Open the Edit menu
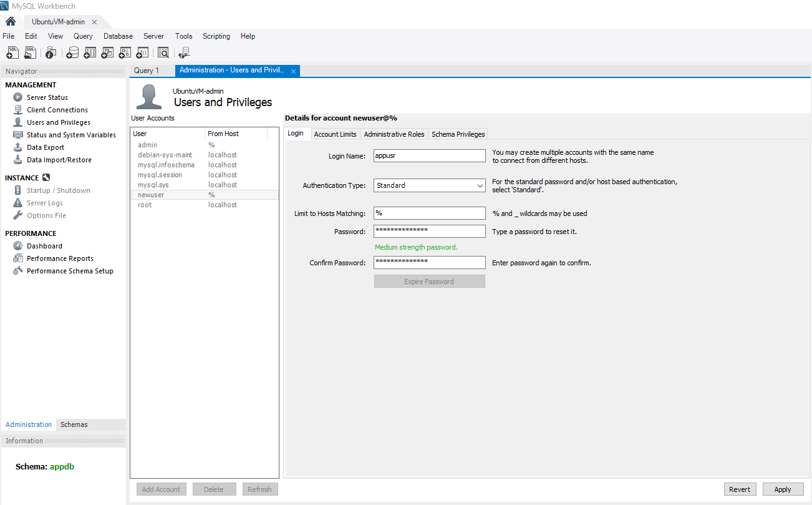 [x=31, y=36]
